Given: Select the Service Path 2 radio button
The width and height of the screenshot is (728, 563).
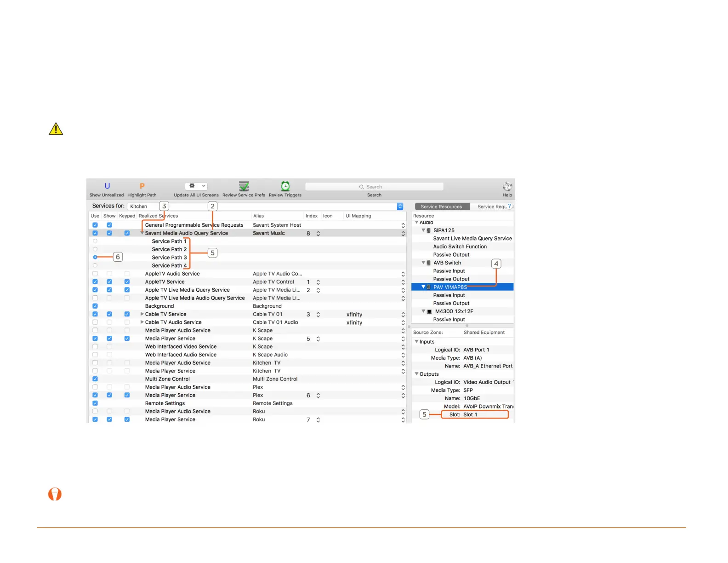Looking at the screenshot, I should coord(95,249).
